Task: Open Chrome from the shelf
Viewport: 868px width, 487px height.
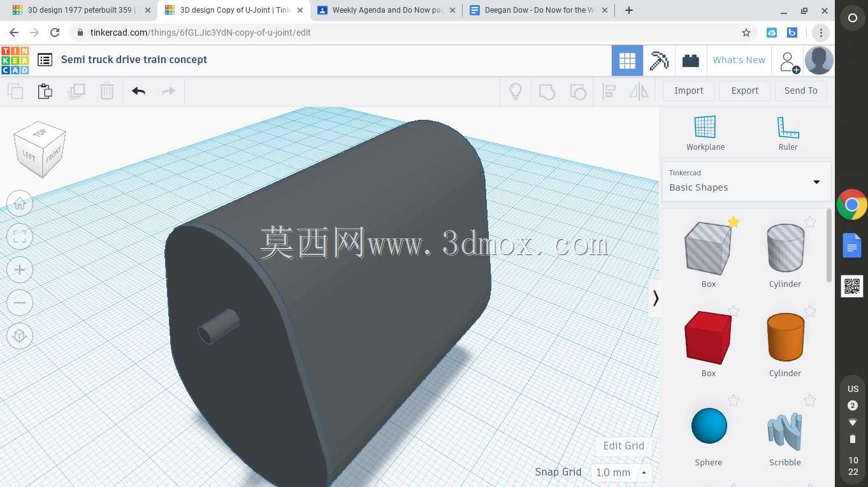Action: 852,205
